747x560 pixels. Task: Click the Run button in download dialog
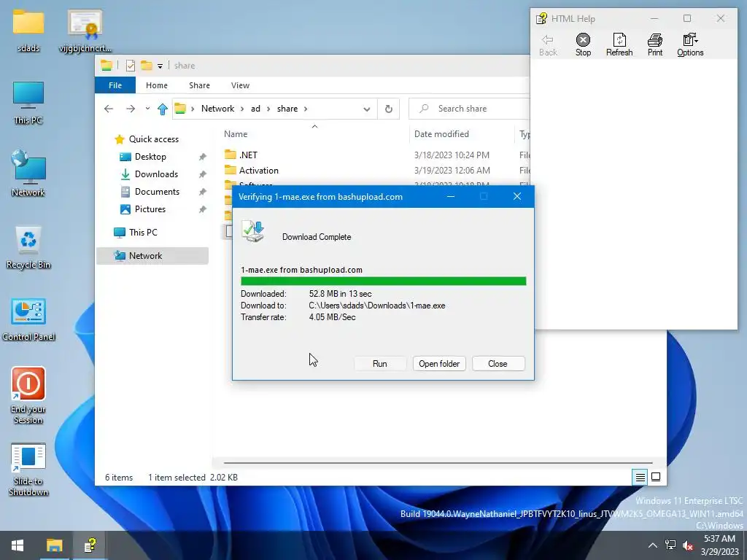pos(379,364)
